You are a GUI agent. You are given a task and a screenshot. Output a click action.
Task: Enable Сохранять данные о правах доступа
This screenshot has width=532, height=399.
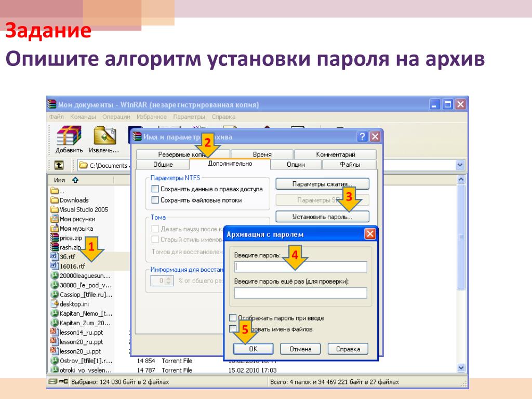(155, 189)
